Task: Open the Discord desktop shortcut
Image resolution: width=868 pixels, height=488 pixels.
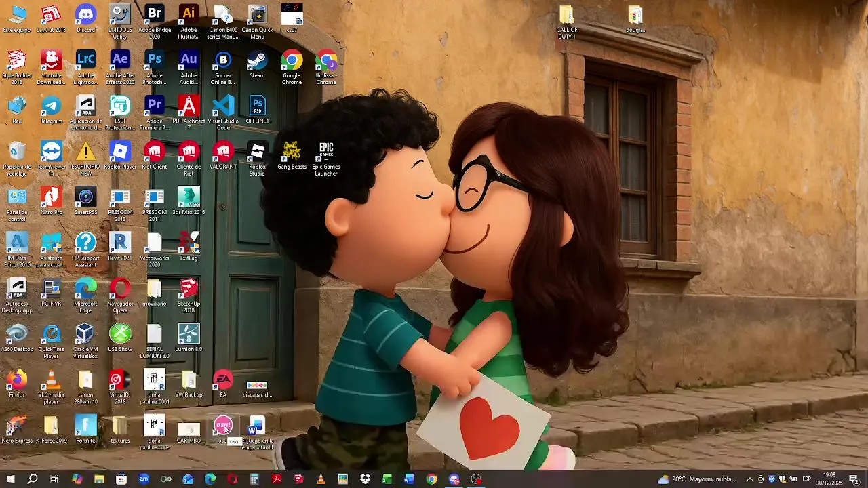Action: tap(85, 19)
